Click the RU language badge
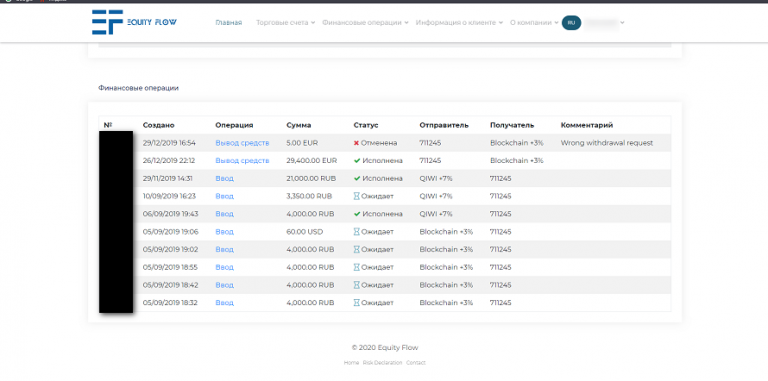Viewport: 768px width, 381px height. [x=571, y=23]
